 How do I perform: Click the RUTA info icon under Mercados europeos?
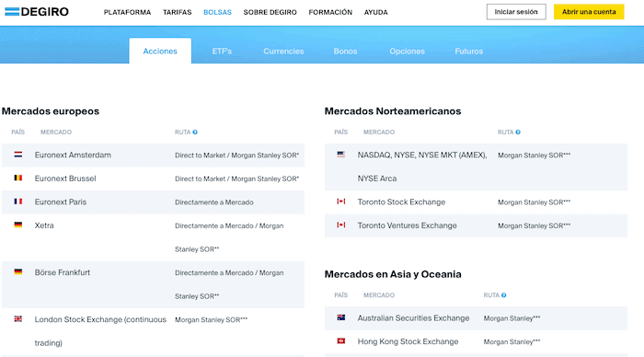(195, 132)
